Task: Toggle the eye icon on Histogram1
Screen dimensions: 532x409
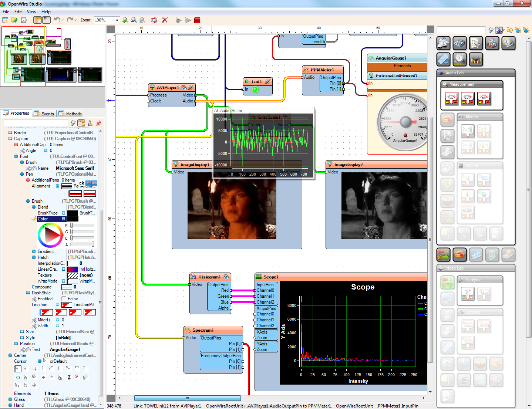Action: pyautogui.click(x=226, y=277)
